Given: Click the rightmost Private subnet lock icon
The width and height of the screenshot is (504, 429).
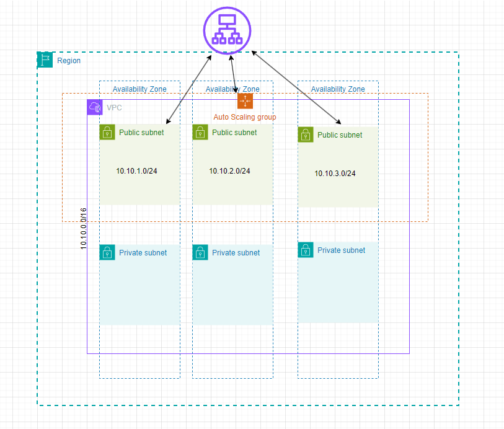Looking at the screenshot, I should click(x=306, y=250).
